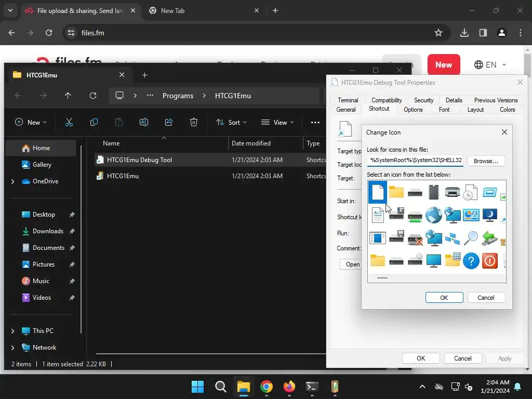The image size is (532, 399).
Task: Select the printer icon in icon list
Action: (453, 192)
